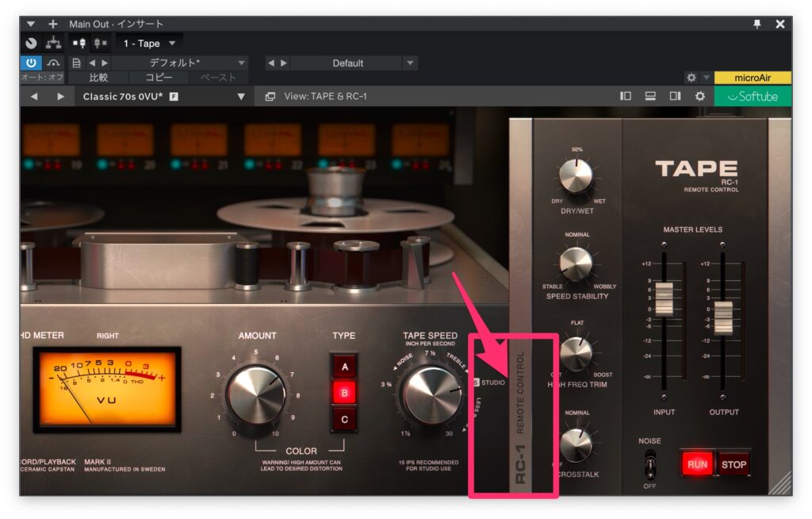Click the INPUT master level fader
Screen dimensions: 812x519
pos(664,298)
